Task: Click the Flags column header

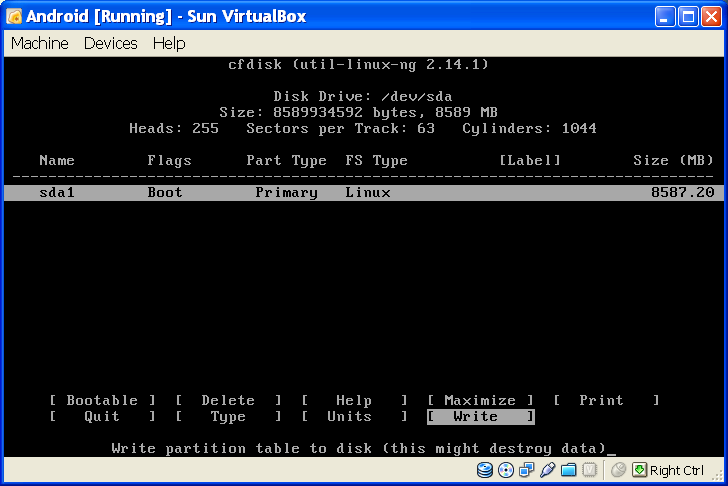Action: [169, 160]
